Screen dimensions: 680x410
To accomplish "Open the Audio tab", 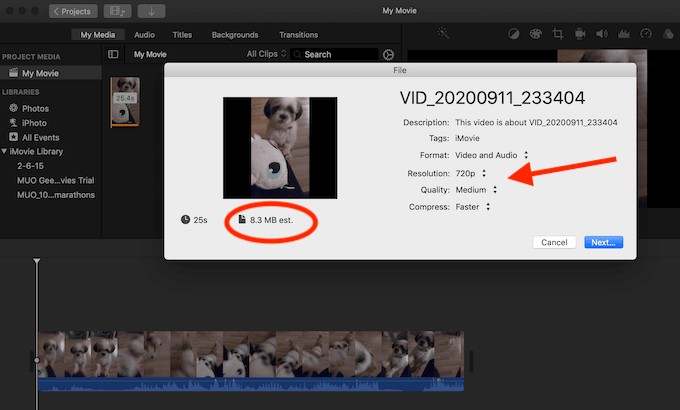I will tap(144, 35).
